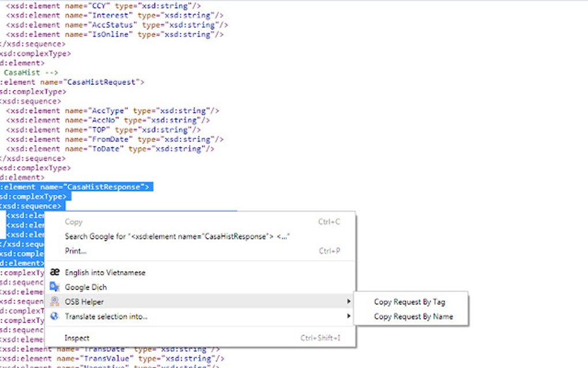
Task: Select the English into Vietnamese option
Action: (104, 272)
